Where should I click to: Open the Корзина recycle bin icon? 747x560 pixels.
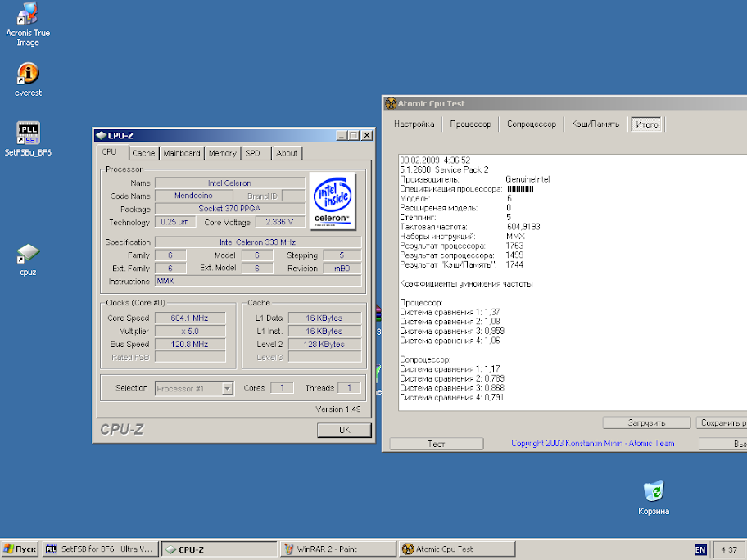pyautogui.click(x=654, y=498)
